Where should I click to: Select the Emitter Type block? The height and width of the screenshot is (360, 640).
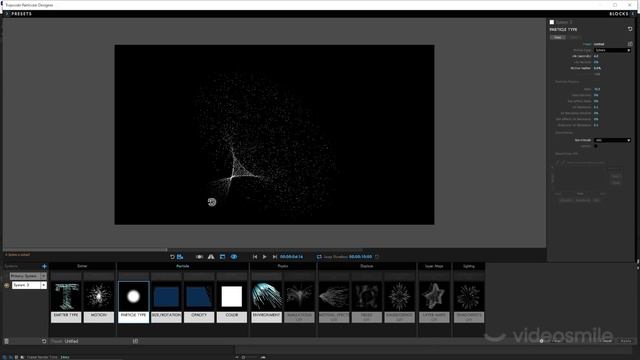pos(66,302)
